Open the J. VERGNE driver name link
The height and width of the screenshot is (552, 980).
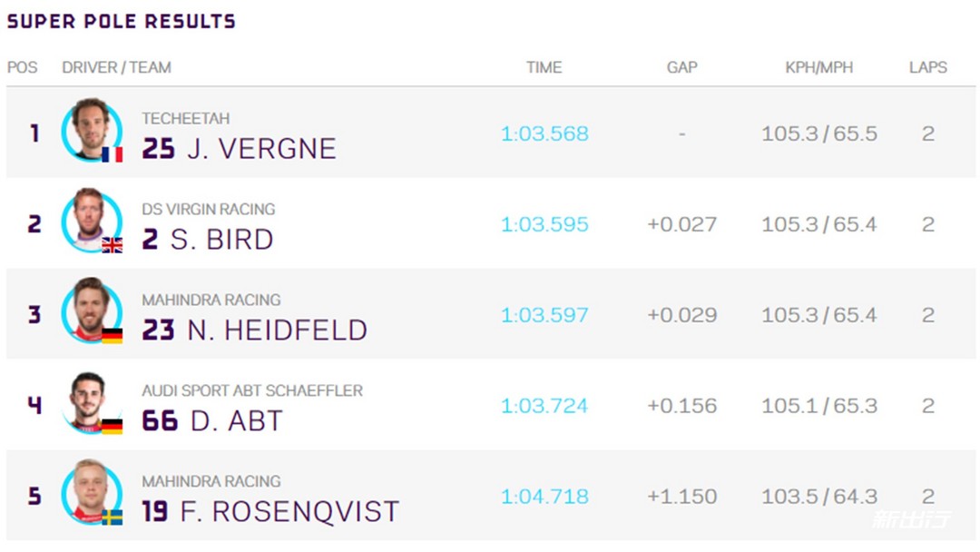click(261, 149)
